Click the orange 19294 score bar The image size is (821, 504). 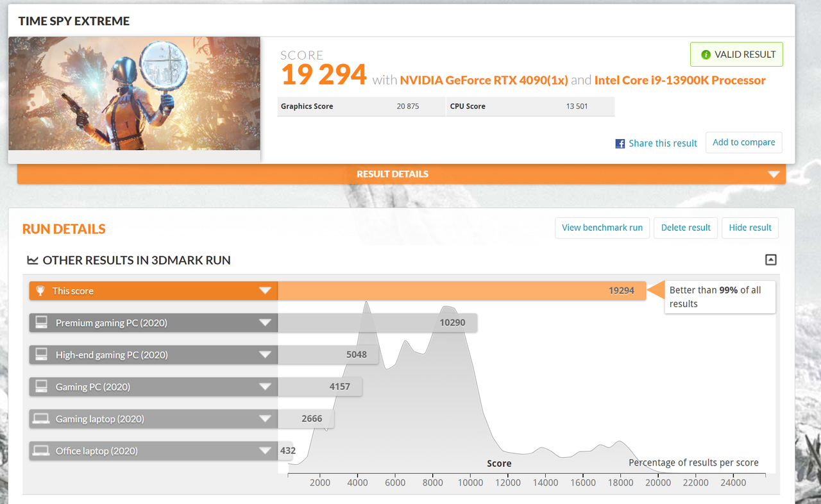[461, 290]
